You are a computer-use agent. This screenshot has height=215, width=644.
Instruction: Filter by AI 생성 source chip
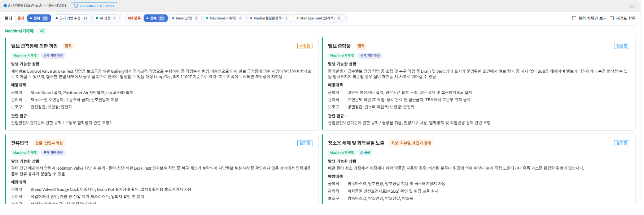(x=106, y=18)
